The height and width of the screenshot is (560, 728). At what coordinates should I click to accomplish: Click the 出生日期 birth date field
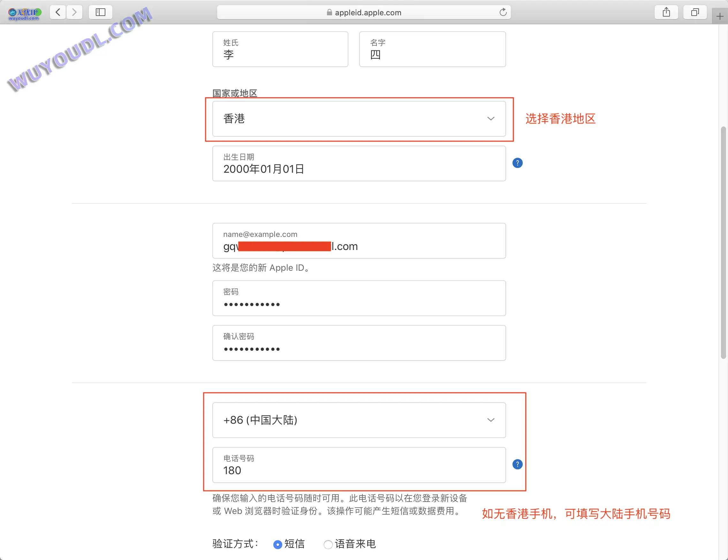(x=359, y=163)
